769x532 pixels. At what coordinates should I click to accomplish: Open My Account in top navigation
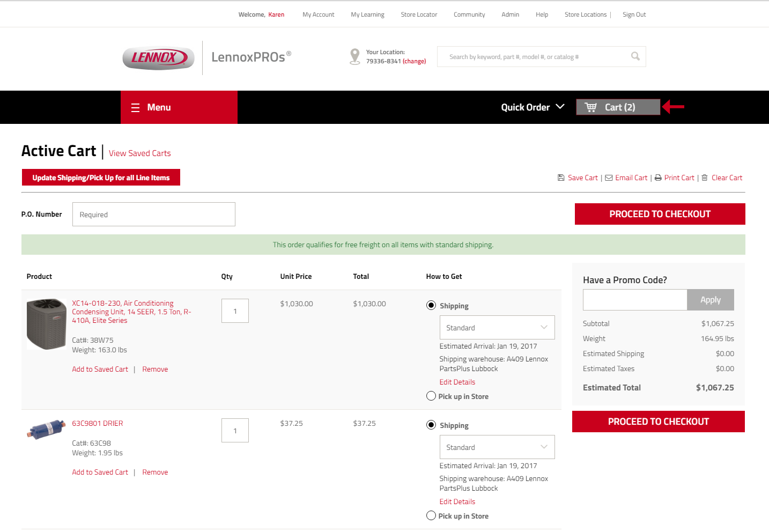tap(319, 14)
